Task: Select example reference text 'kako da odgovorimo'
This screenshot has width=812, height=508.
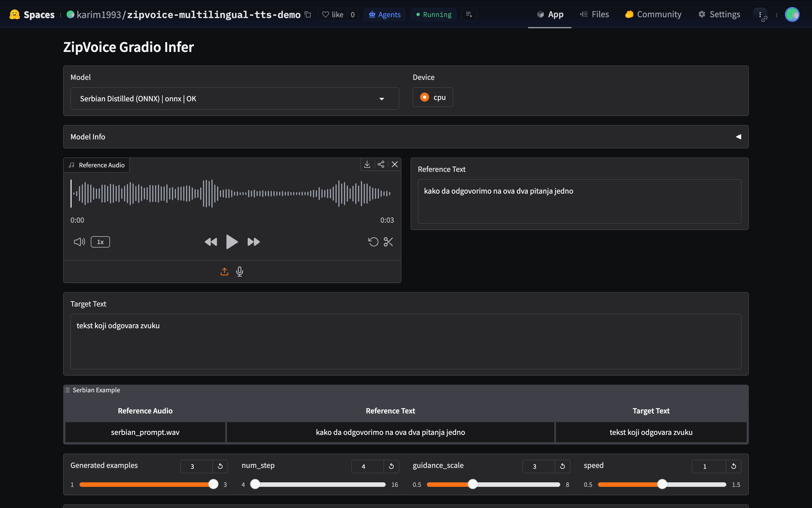Action: pyautogui.click(x=390, y=432)
